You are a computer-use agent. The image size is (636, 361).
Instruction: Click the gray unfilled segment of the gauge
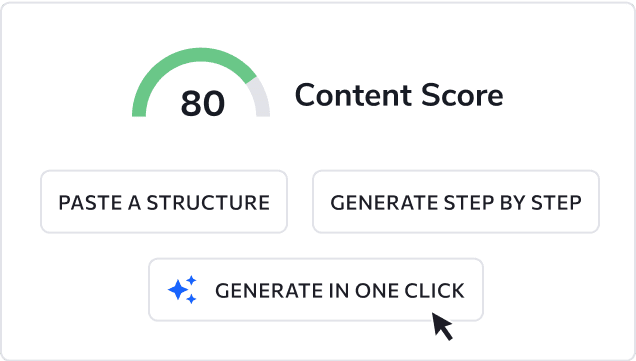[260, 97]
